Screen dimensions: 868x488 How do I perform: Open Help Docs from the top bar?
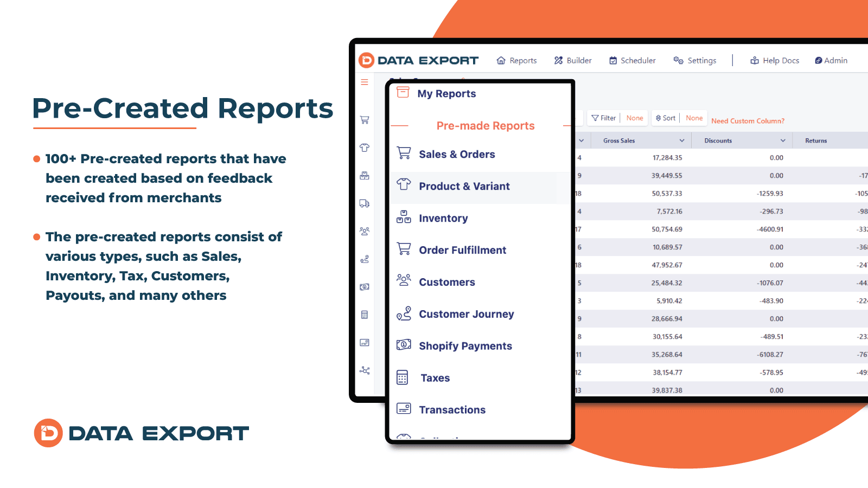coord(775,60)
